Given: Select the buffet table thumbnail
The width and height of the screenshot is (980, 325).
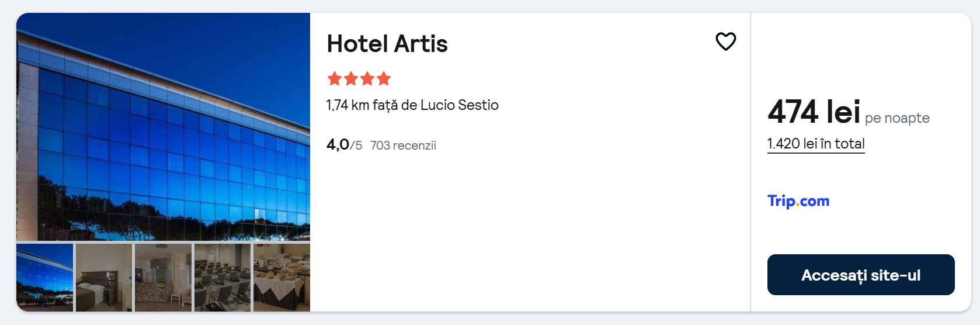Looking at the screenshot, I should (282, 277).
